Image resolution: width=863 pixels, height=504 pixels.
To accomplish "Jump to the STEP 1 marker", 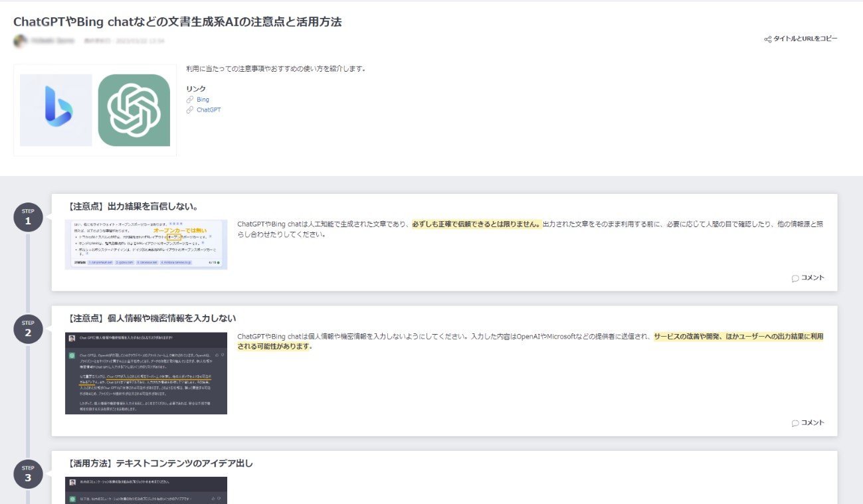I will [x=28, y=218].
